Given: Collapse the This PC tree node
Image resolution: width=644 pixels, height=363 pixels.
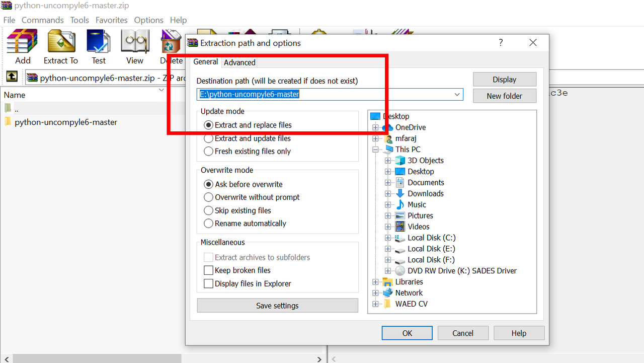Looking at the screenshot, I should point(375,150).
